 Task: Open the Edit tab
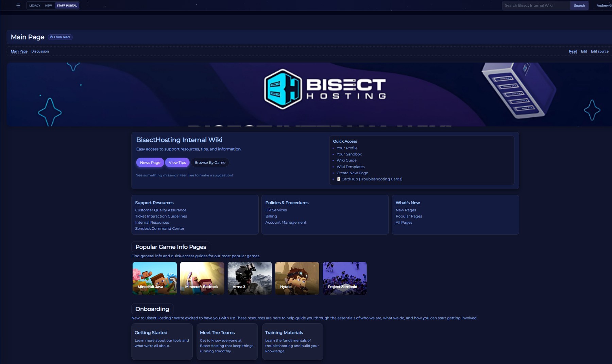click(584, 51)
